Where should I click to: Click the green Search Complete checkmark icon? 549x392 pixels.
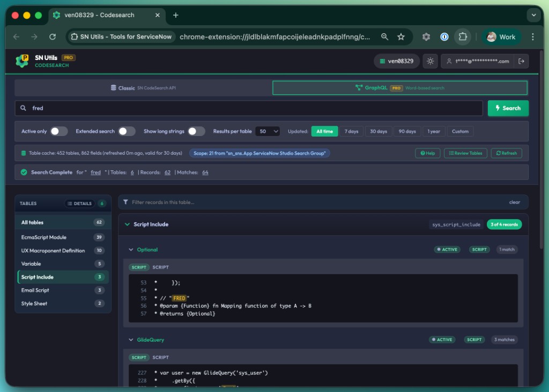click(24, 172)
